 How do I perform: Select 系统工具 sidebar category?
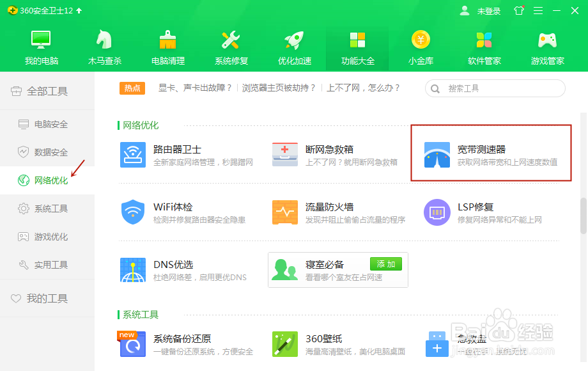pos(47,209)
